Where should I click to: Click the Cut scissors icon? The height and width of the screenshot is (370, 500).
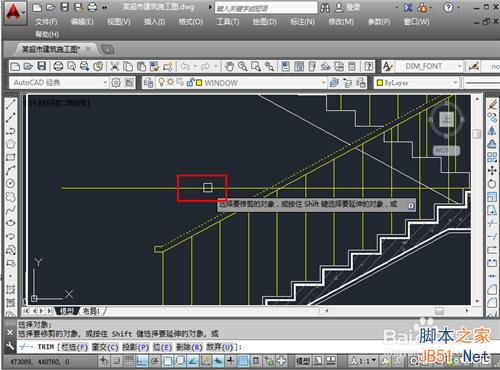click(114, 66)
